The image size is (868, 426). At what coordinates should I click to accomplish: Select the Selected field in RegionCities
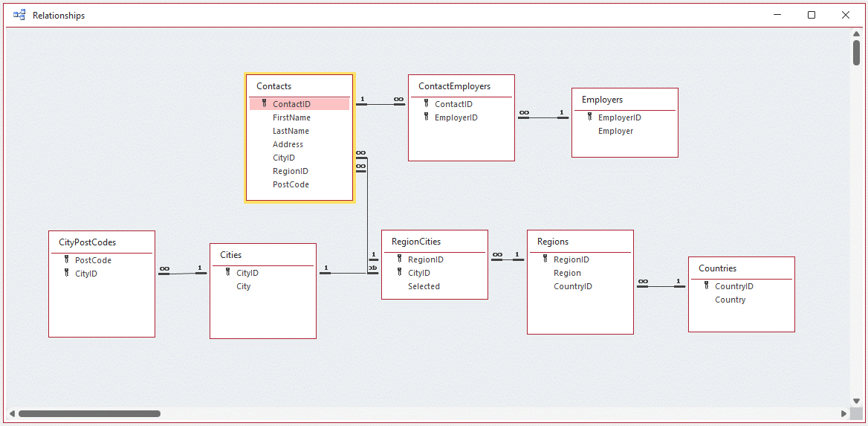(424, 286)
